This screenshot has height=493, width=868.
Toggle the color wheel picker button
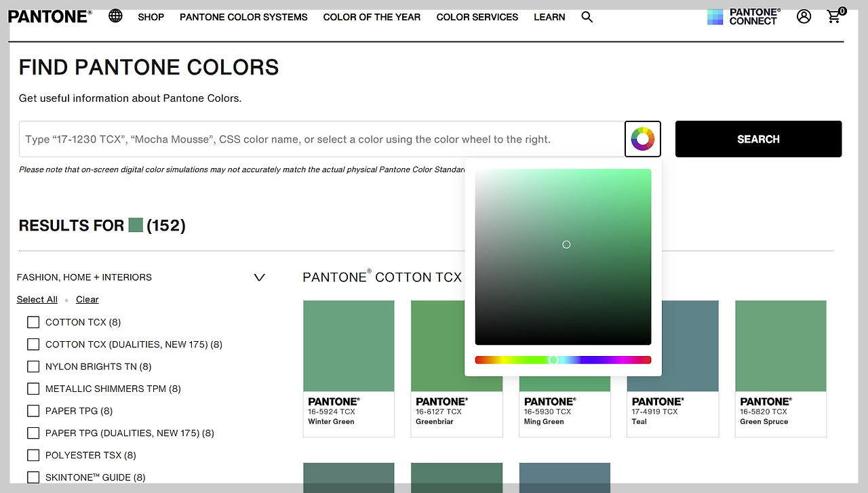[643, 139]
